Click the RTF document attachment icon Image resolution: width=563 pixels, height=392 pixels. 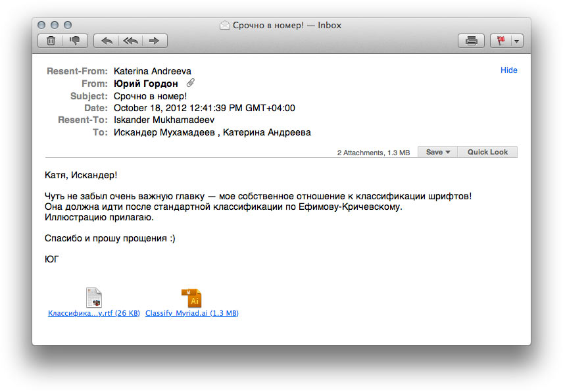coord(94,298)
